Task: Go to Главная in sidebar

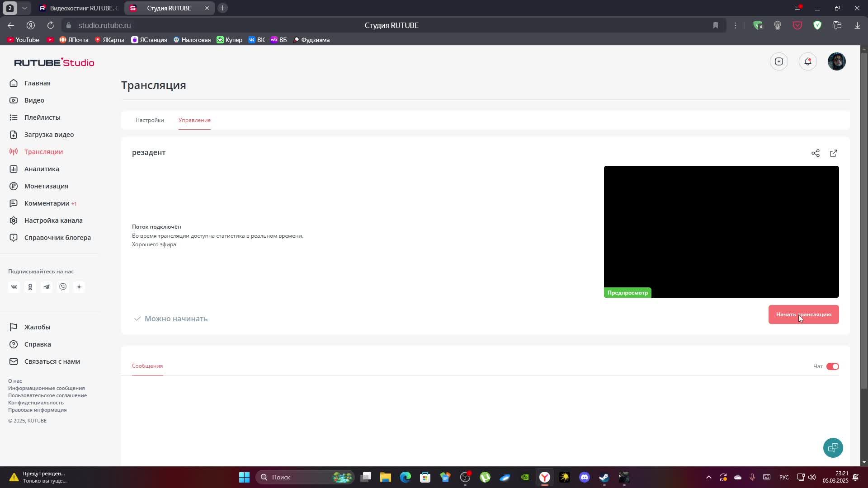Action: [x=37, y=83]
